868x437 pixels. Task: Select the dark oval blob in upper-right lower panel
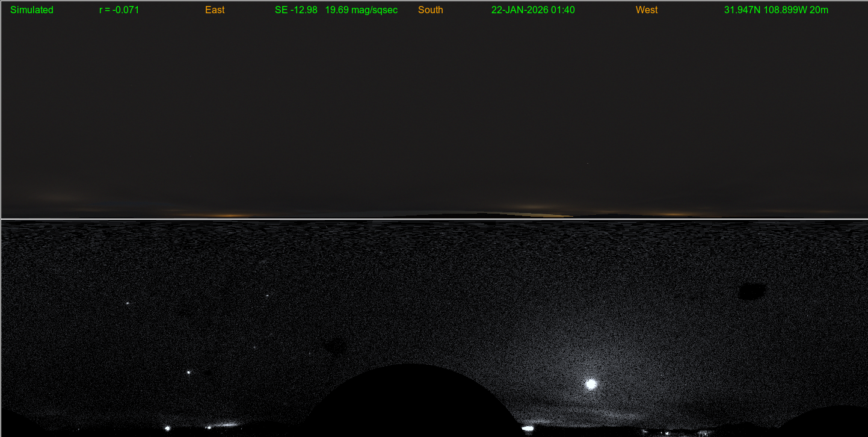click(x=752, y=291)
